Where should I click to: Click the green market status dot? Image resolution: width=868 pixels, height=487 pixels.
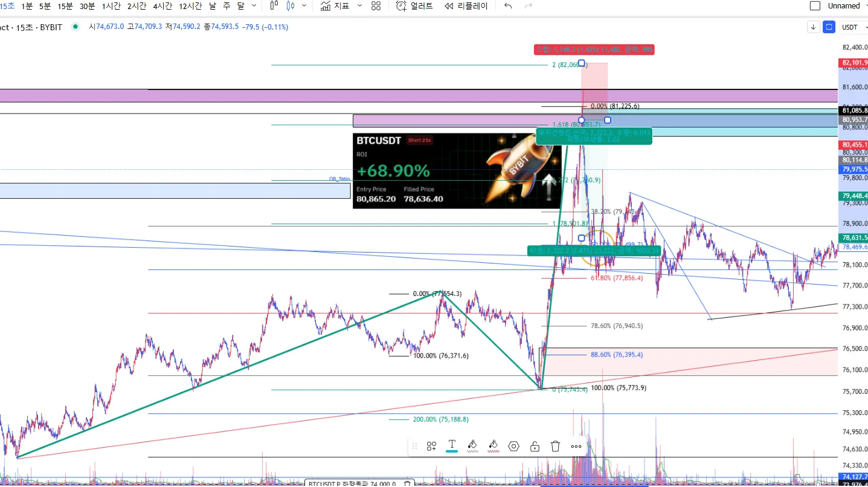point(75,27)
